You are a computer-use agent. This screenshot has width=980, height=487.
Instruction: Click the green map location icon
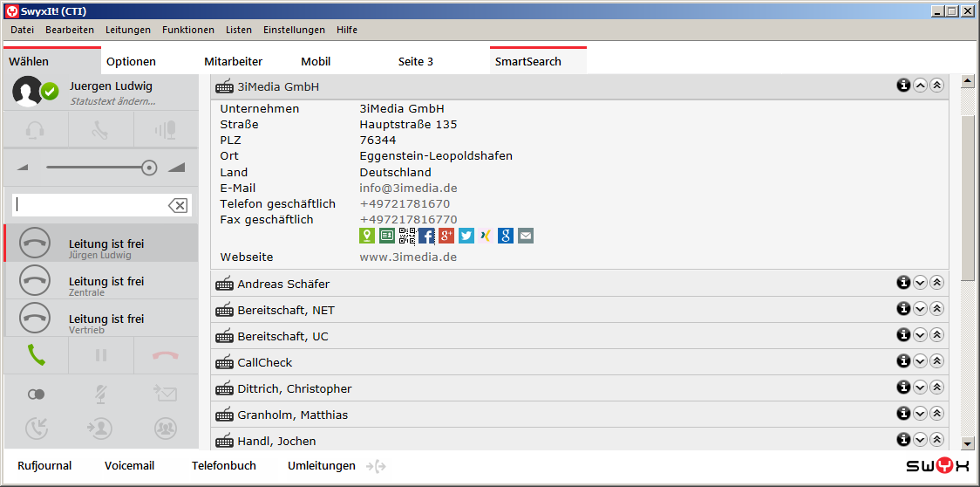tap(367, 236)
